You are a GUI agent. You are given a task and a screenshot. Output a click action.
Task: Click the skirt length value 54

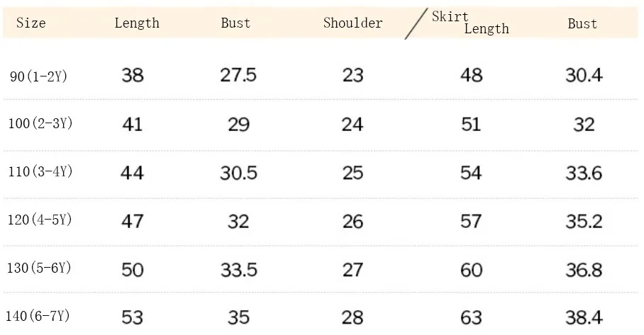471,173
